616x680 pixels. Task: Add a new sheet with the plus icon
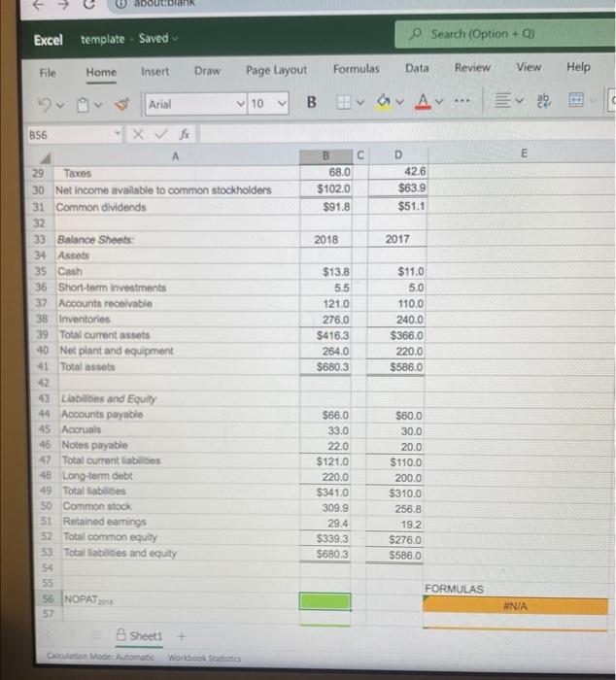point(182,636)
